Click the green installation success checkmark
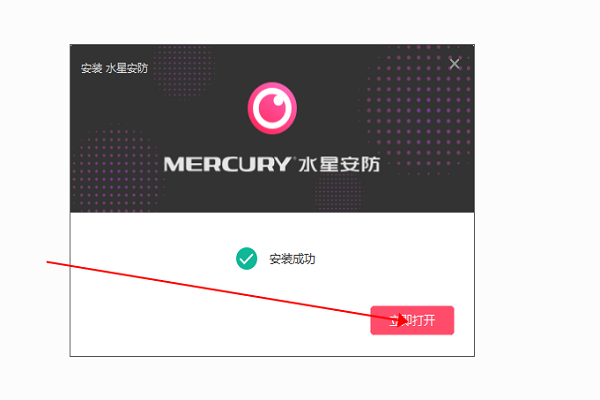The width and height of the screenshot is (600, 400). [246, 258]
